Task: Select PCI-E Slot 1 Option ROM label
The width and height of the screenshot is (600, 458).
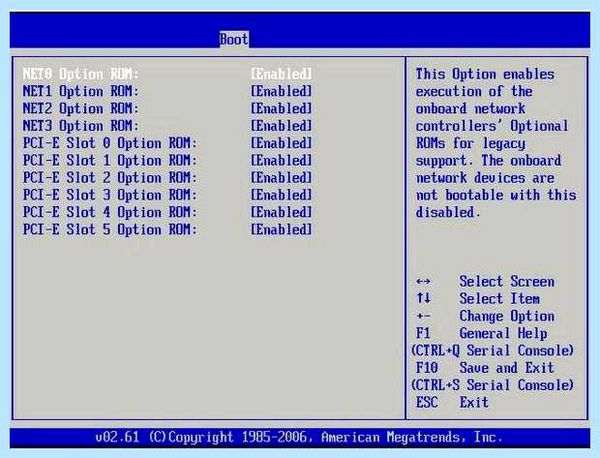Action: click(x=110, y=160)
